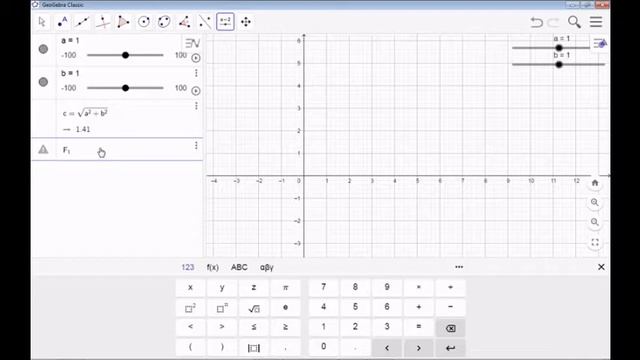Open more options for b row
The height and width of the screenshot is (360, 640).
[x=196, y=73]
